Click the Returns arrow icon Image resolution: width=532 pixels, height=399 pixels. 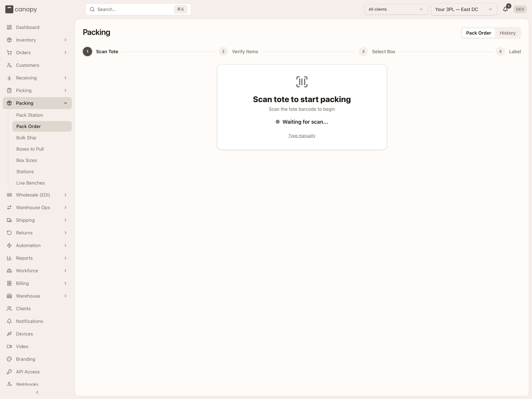coord(9,233)
